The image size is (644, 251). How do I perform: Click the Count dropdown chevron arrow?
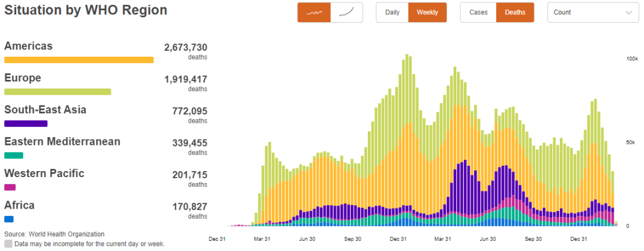[x=629, y=13]
